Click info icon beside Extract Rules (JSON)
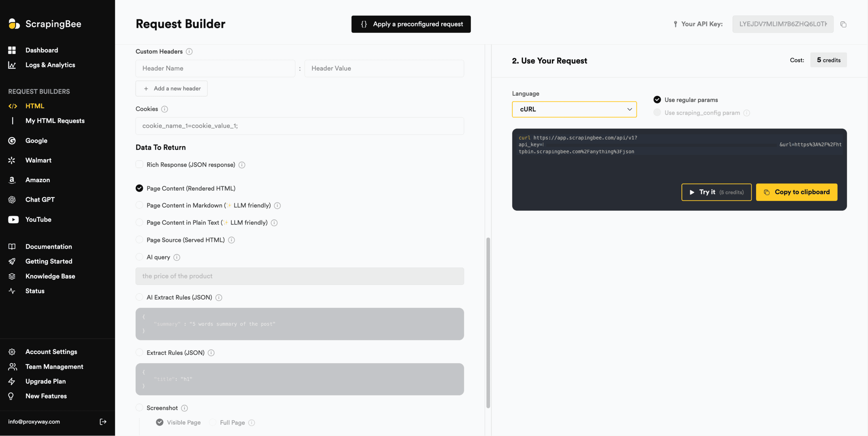 tap(211, 353)
